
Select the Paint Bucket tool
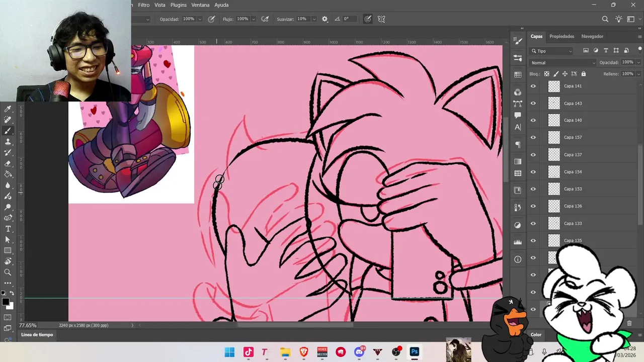tap(8, 174)
